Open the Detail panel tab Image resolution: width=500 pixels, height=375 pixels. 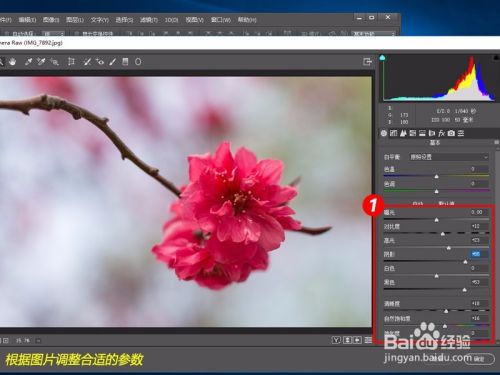pyautogui.click(x=403, y=133)
